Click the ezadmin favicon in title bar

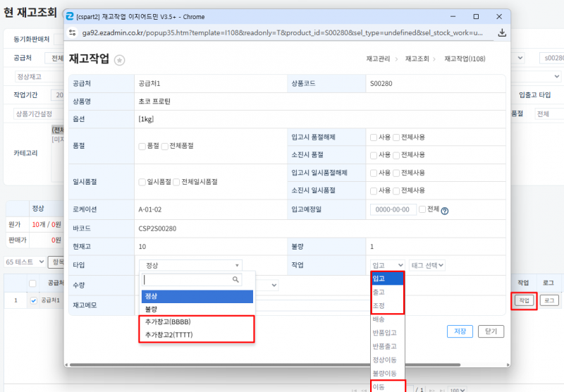(x=70, y=16)
